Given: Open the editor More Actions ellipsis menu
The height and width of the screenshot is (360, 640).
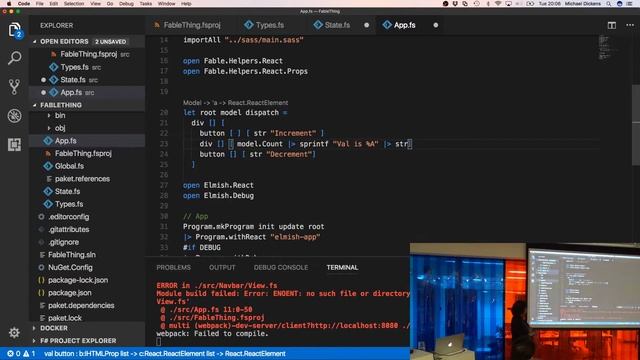Looking at the screenshot, I should coord(630,25).
